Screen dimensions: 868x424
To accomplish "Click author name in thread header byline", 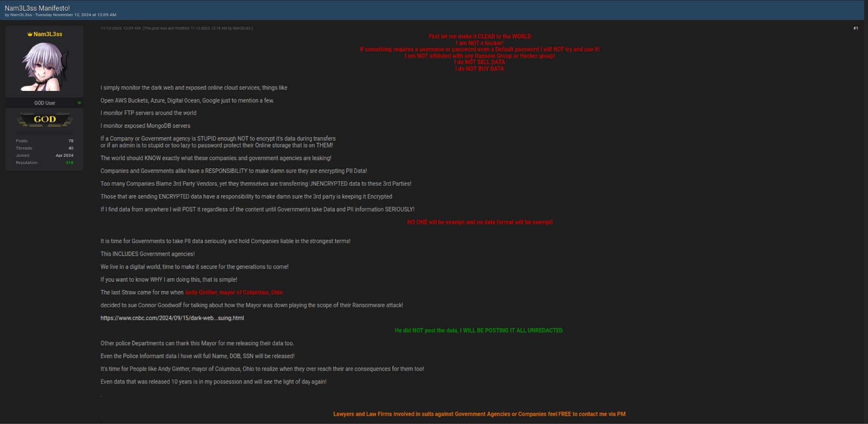I will point(21,15).
